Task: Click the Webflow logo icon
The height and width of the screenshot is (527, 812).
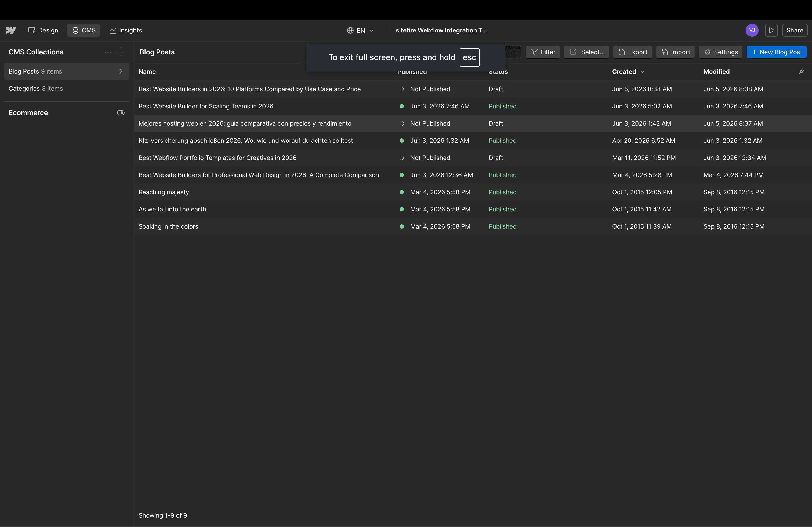Action: (11, 30)
